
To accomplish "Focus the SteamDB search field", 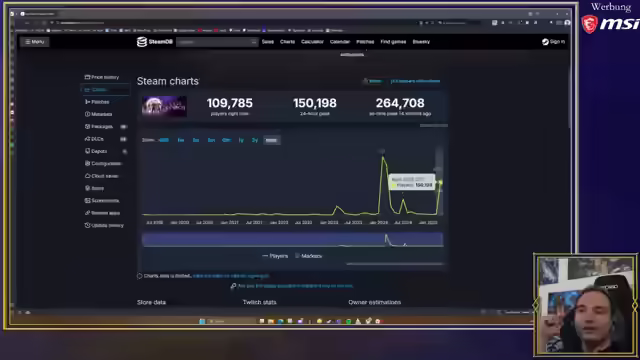I will 217,42.
